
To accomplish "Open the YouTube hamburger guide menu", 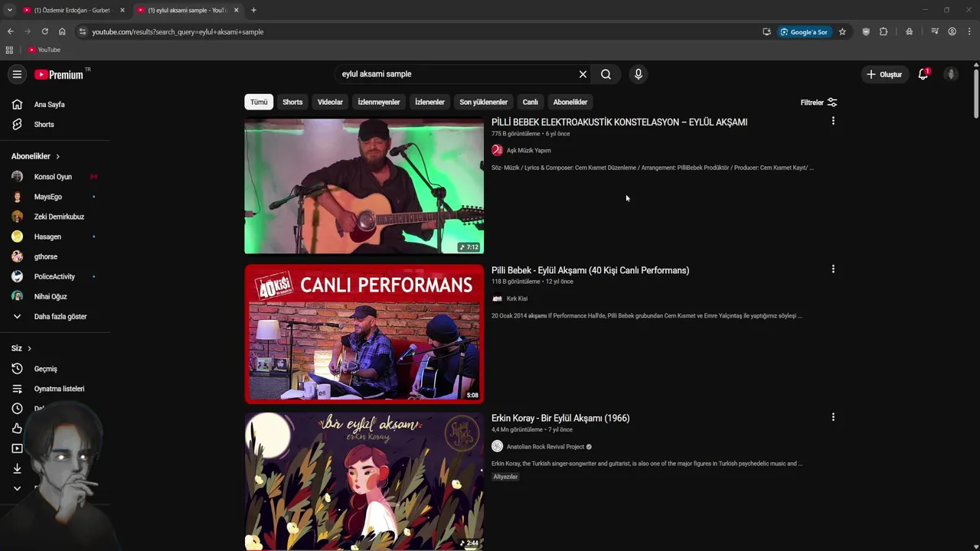I will coord(17,74).
